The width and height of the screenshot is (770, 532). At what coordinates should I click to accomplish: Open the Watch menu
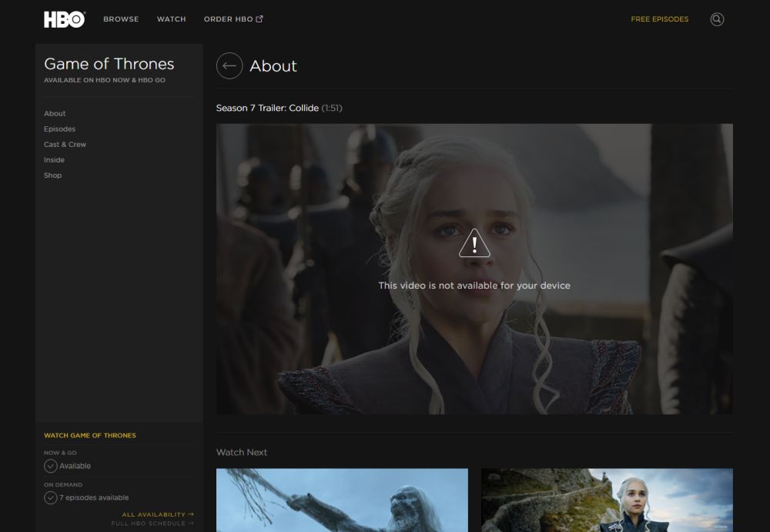click(x=172, y=19)
